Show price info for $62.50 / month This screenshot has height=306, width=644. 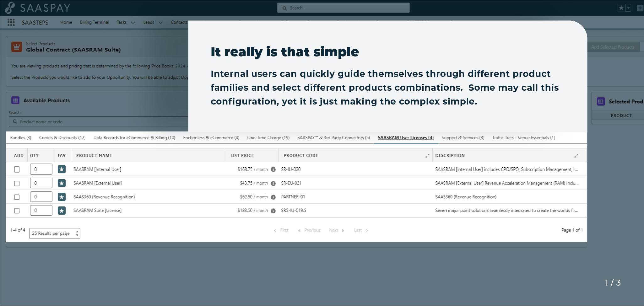(273, 197)
